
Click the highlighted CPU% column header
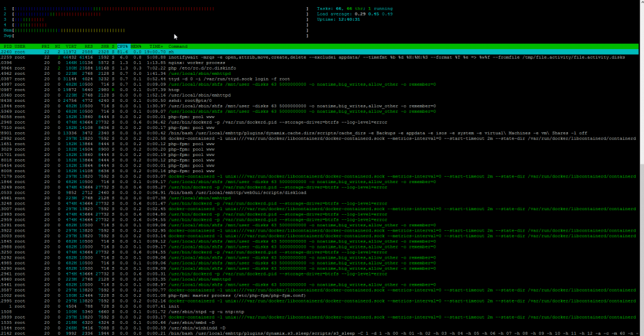point(123,46)
